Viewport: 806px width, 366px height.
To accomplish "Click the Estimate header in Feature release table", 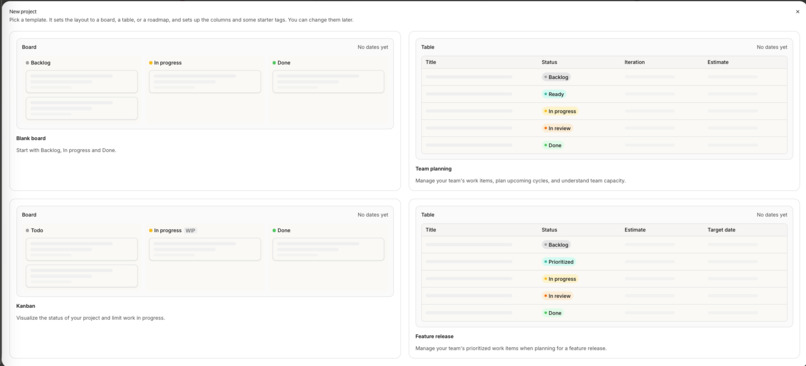I will (x=635, y=230).
